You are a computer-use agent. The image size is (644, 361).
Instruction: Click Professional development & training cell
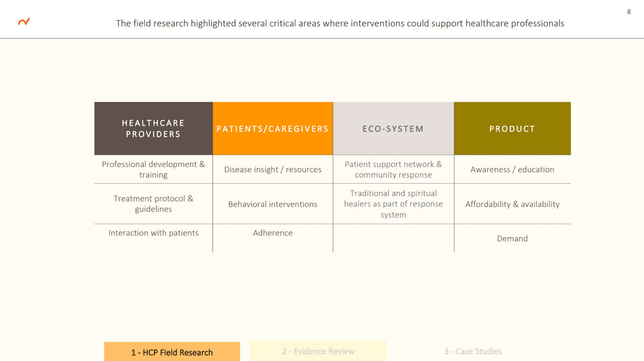tap(154, 169)
